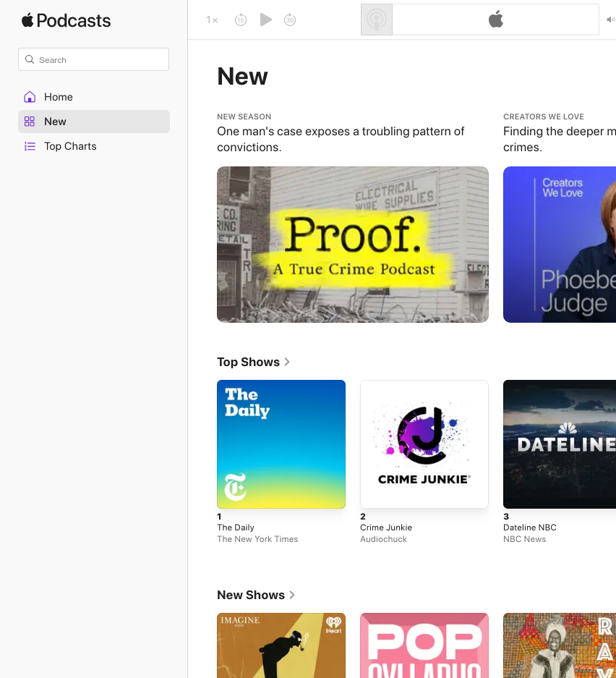Click the Apple logo in now-playing display
616x678 pixels.
pos(496,20)
